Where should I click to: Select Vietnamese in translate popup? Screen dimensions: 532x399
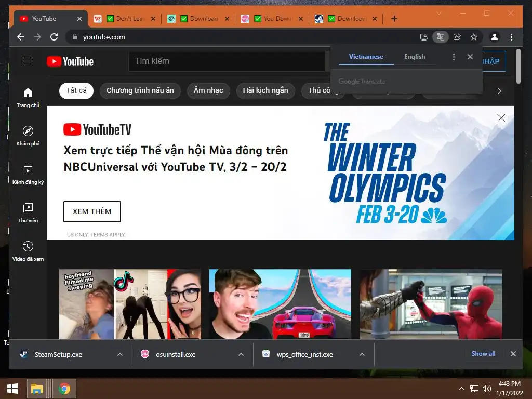click(x=366, y=57)
